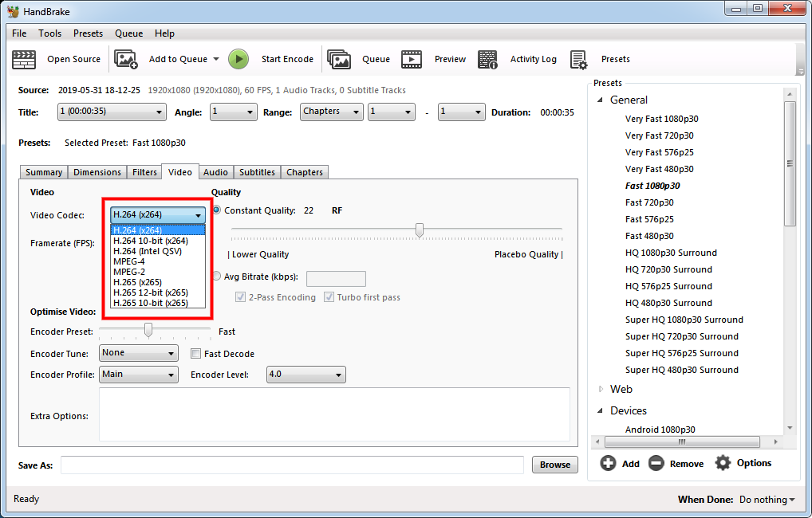
Task: Open the Queue icon in toolbar
Action: click(339, 60)
